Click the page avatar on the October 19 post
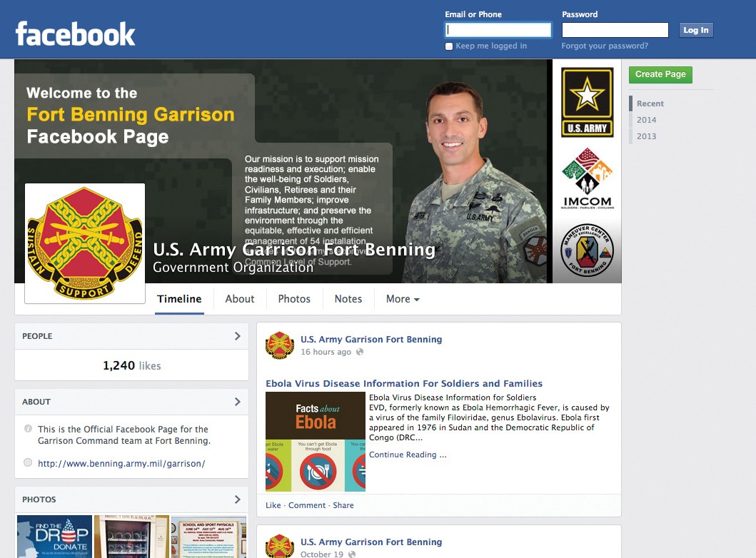 (x=280, y=547)
